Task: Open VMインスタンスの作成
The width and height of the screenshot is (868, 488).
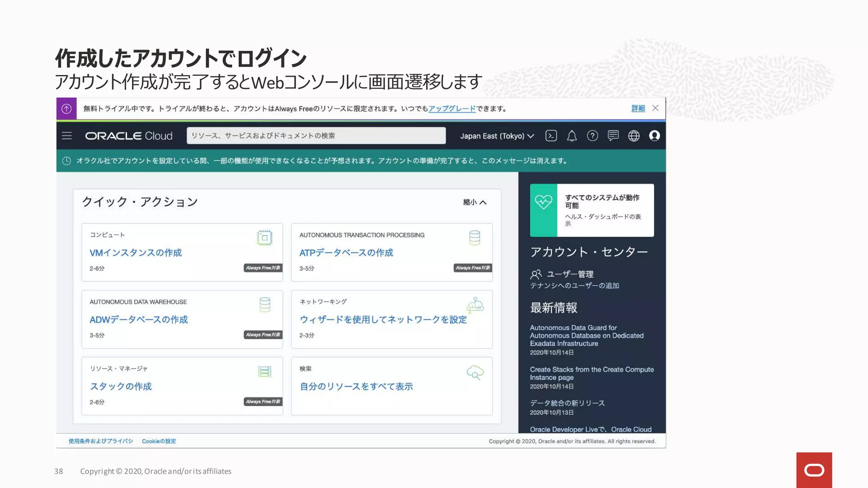Action: 136,252
